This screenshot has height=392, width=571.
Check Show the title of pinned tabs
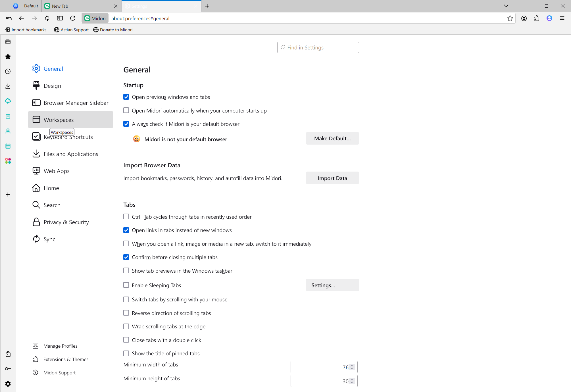click(x=126, y=353)
